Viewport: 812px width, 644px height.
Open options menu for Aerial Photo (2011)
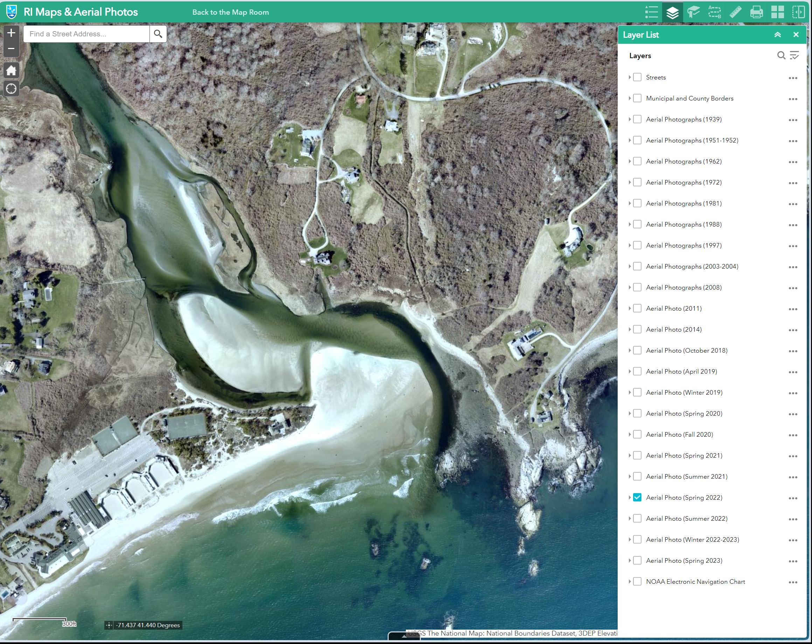tap(793, 308)
